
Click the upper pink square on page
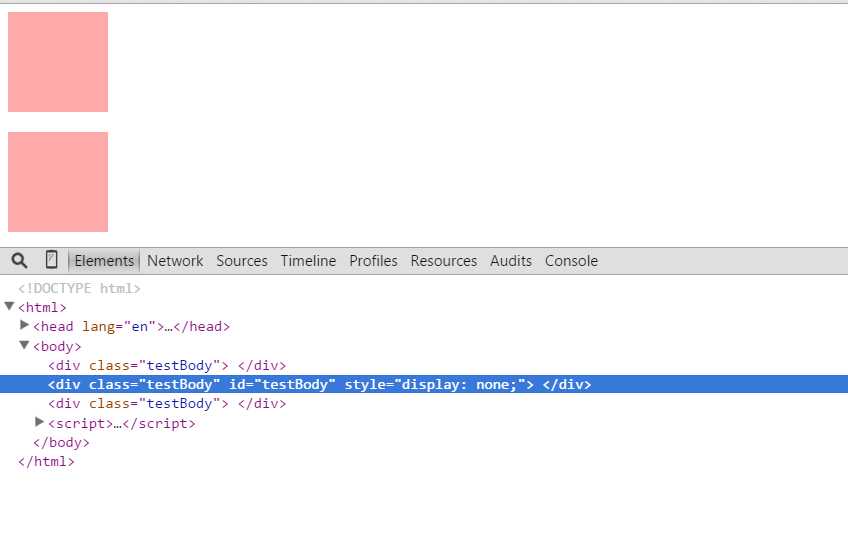(x=58, y=62)
